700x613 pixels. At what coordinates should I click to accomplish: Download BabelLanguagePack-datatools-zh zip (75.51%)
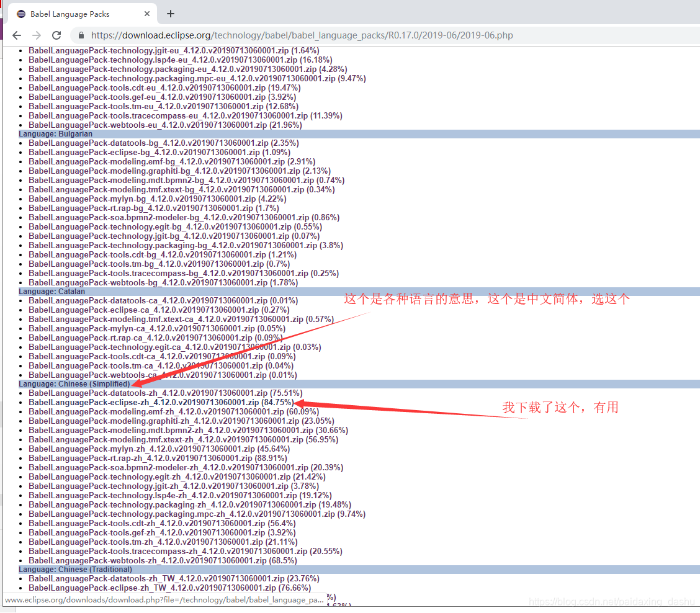(x=166, y=393)
